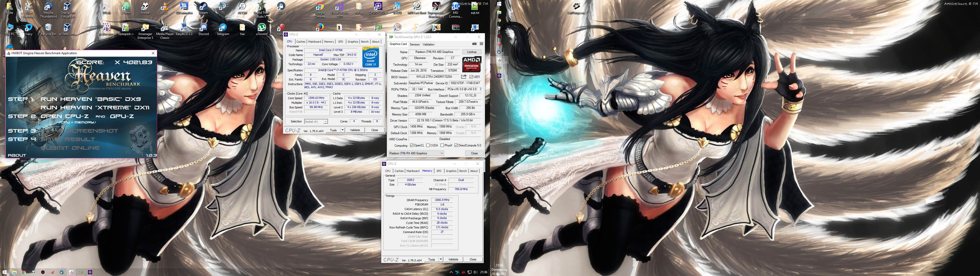The height and width of the screenshot is (276, 980).
Task: Click the Close button in GPU-Z
Action: tap(474, 153)
